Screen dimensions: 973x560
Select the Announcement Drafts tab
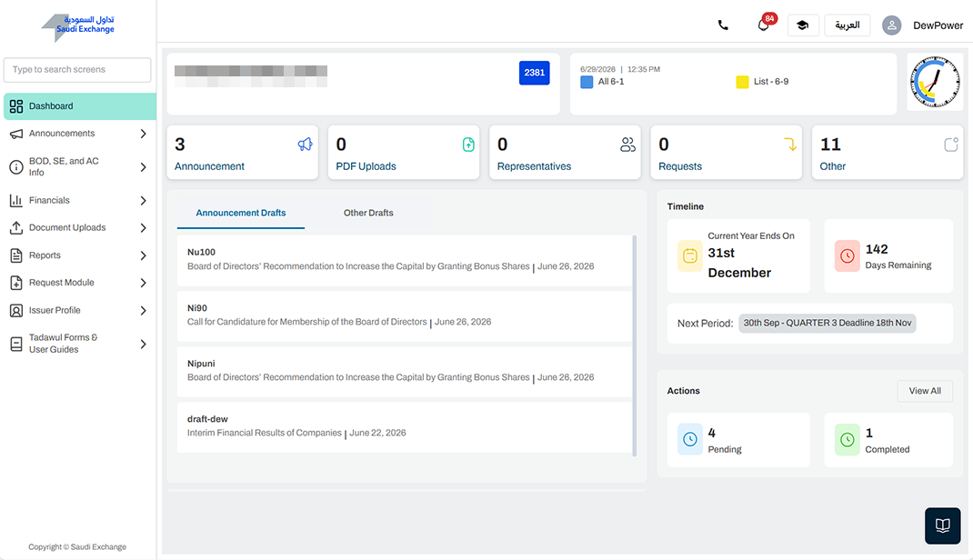pyautogui.click(x=241, y=213)
